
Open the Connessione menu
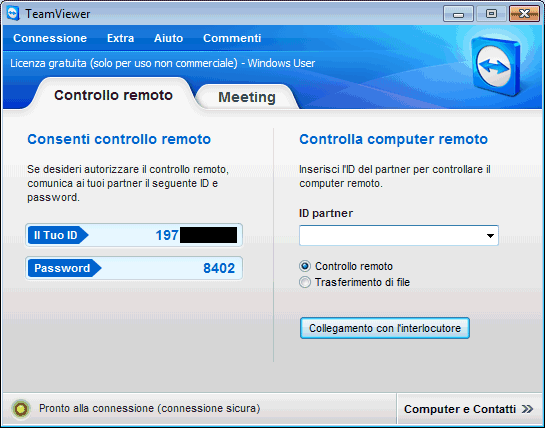pos(50,38)
